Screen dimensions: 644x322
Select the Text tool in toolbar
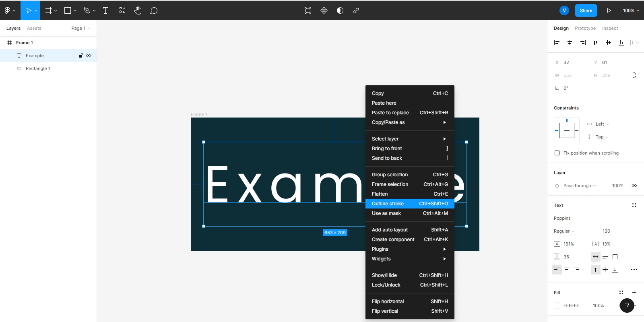click(x=105, y=10)
